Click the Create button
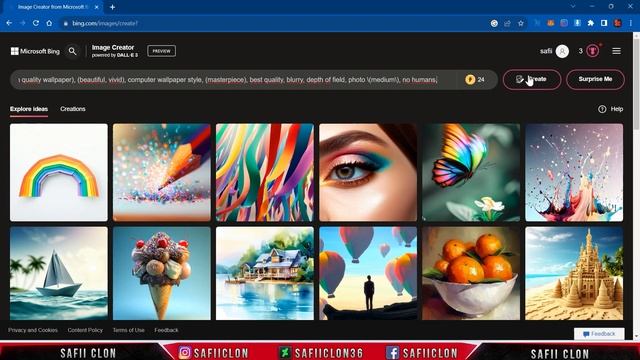The width and height of the screenshot is (640, 360). (532, 80)
